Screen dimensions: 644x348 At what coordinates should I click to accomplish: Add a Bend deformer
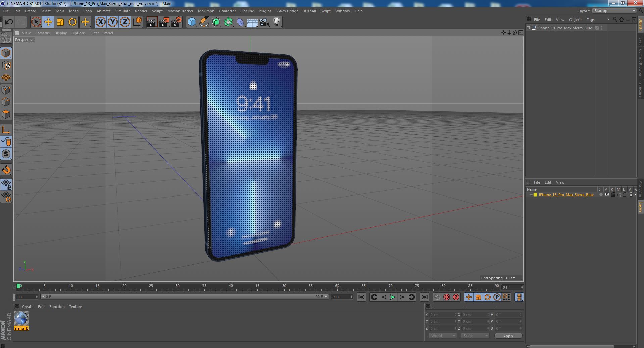point(240,22)
